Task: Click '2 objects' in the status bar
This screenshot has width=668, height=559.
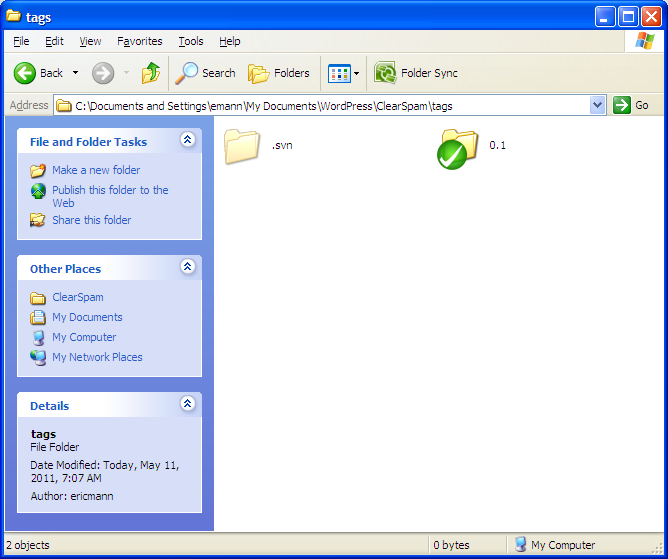Action: pyautogui.click(x=28, y=545)
